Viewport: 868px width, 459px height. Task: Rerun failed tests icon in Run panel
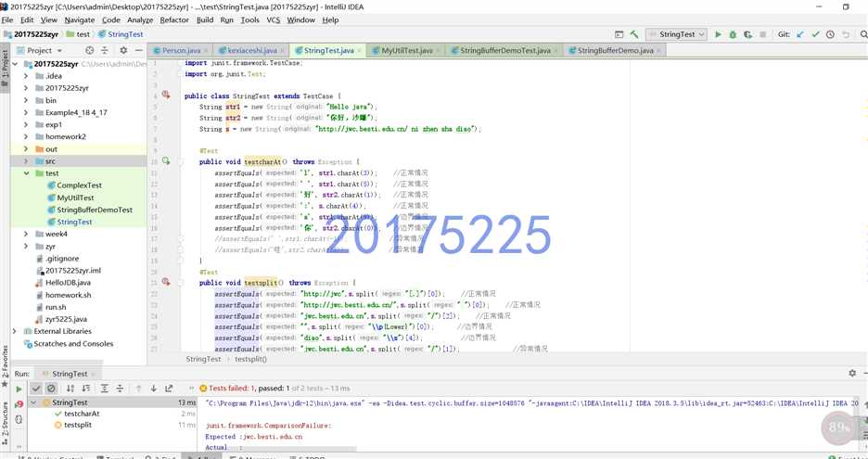click(19, 404)
